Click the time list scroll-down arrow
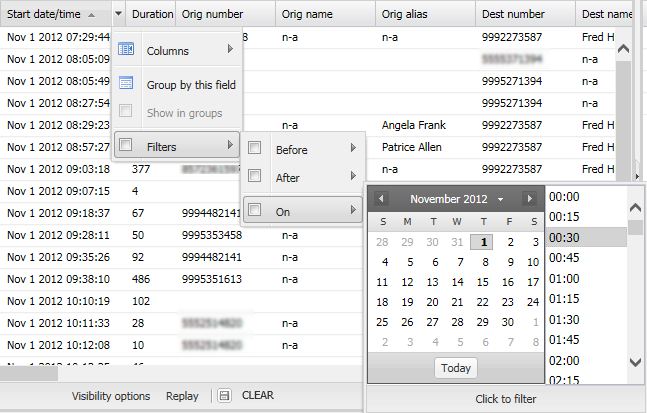This screenshot has width=647, height=413. tap(635, 362)
